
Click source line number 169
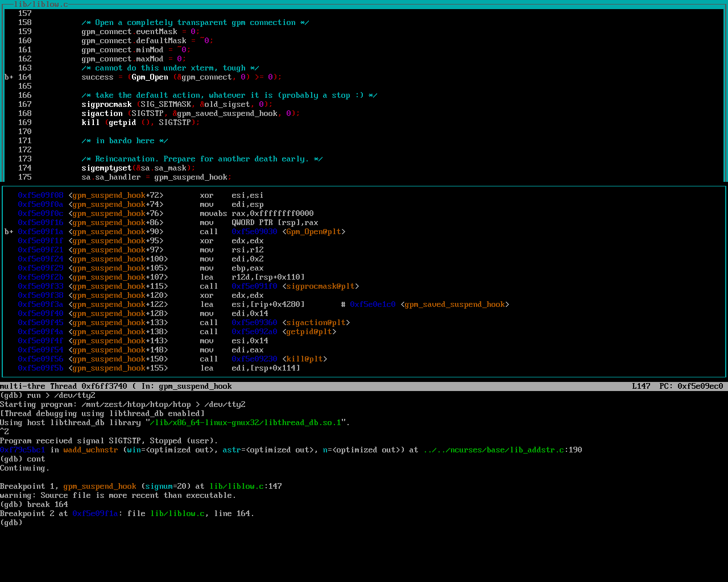25,123
